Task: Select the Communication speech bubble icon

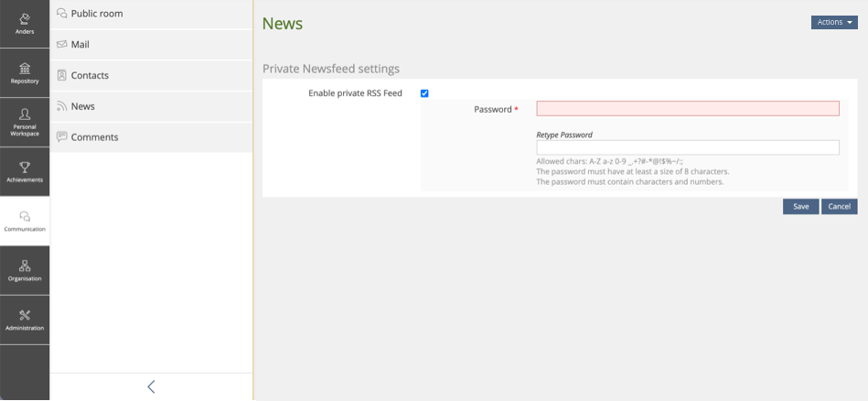Action: click(25, 217)
